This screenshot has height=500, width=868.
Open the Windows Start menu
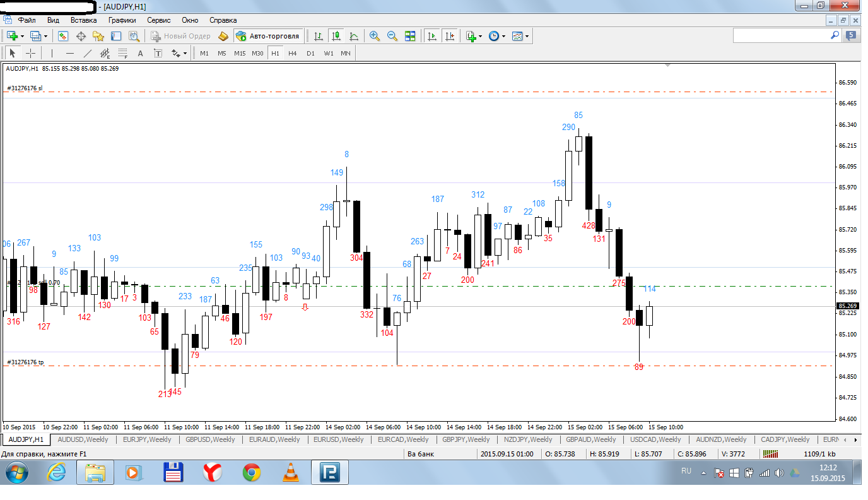click(18, 472)
